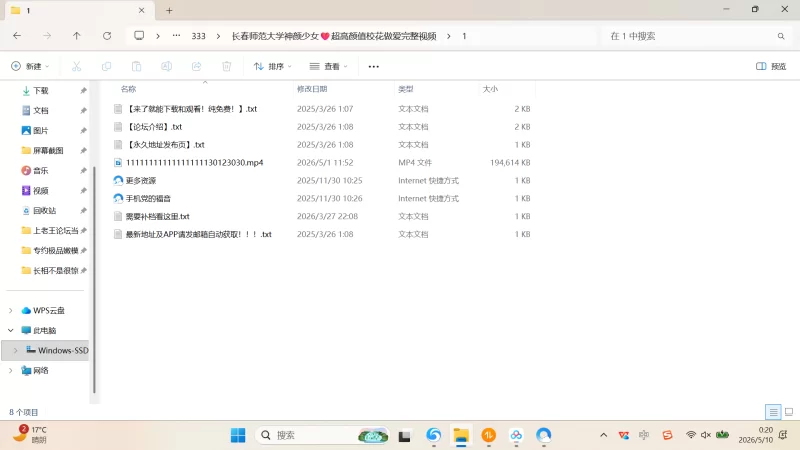
Task: Open the three-dots more options menu
Action: coord(373,66)
